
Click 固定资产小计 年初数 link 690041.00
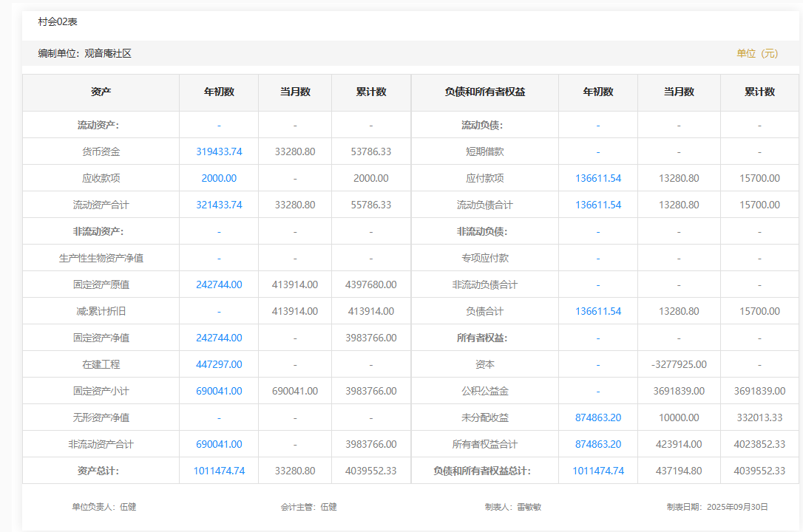[x=219, y=391]
